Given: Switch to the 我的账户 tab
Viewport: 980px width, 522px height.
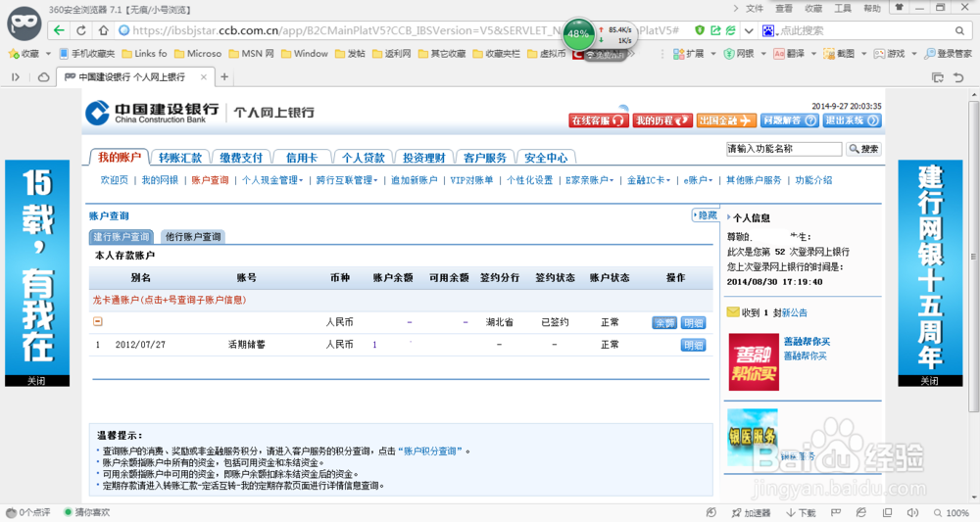Looking at the screenshot, I should pos(119,158).
